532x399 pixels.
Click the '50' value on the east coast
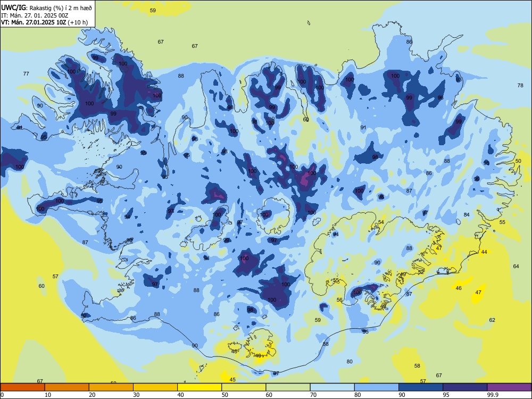tap(518, 161)
